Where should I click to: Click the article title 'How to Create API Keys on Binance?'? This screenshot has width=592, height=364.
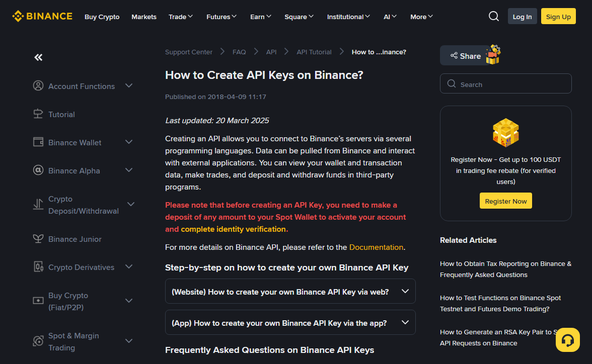264,75
